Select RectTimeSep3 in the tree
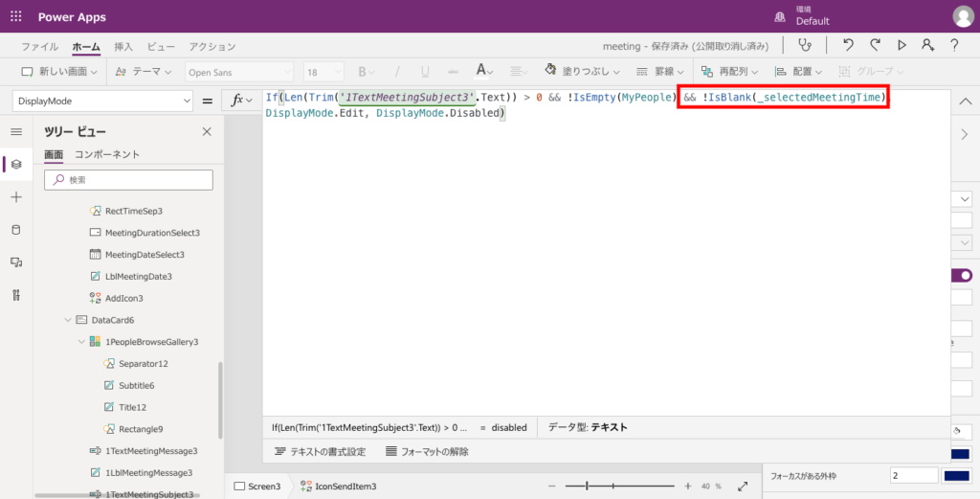Image resolution: width=980 pixels, height=499 pixels. pyautogui.click(x=134, y=212)
